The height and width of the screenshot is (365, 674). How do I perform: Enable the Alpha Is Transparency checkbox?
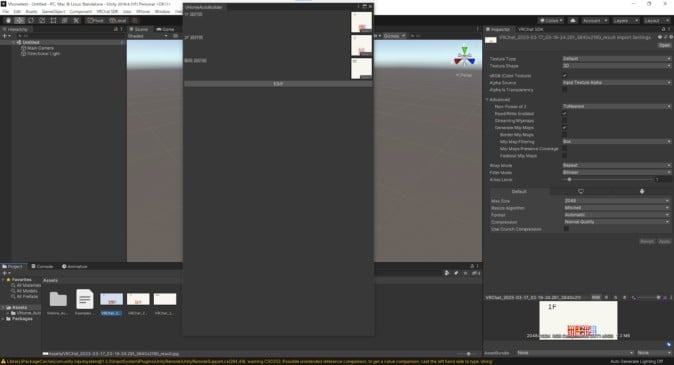click(x=564, y=90)
